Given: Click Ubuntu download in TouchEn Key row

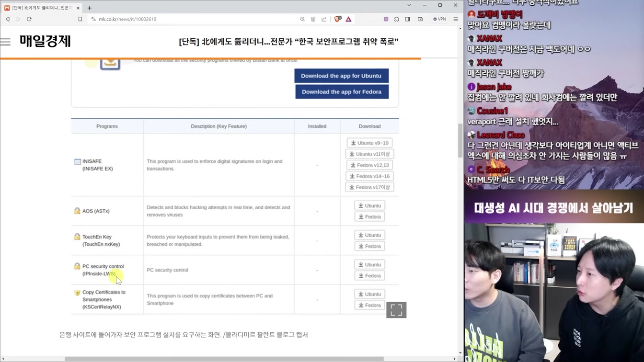Looking at the screenshot, I should click(369, 235).
